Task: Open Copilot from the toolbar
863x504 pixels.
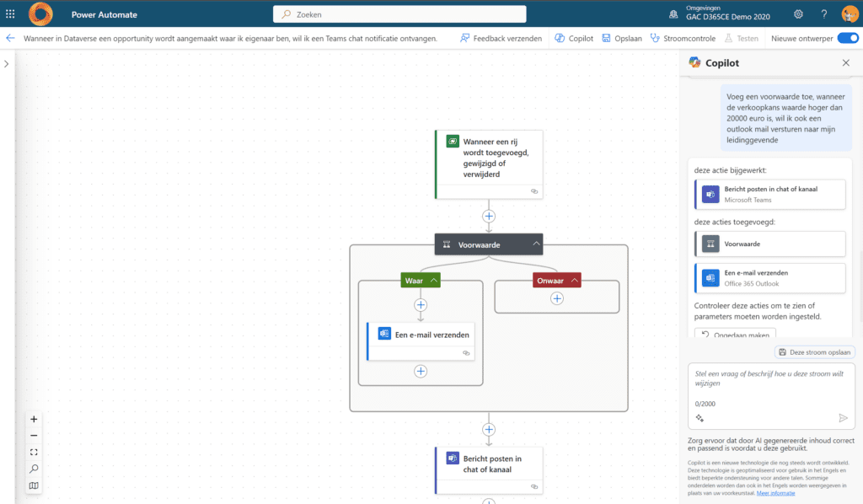Action: (x=574, y=38)
